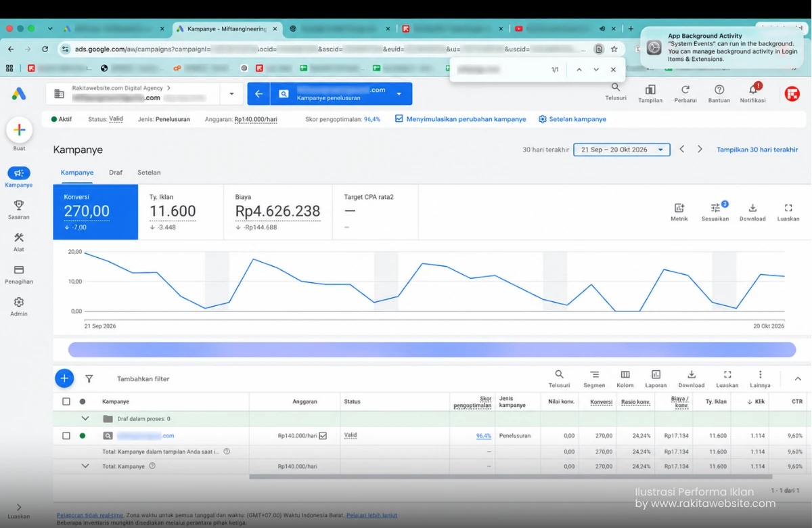Click the Buat create plus button
Image resolution: width=812 pixels, height=528 pixels.
pos(19,130)
